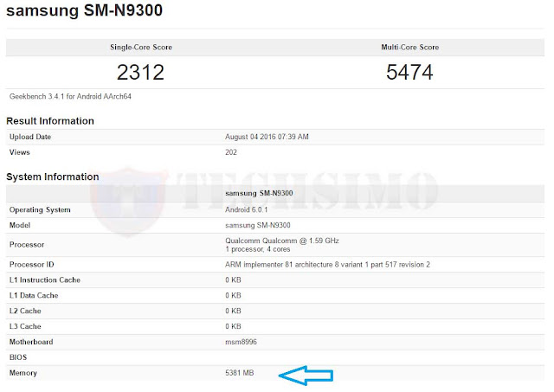This screenshot has width=554, height=392.
Task: Select the msm8996 motherboard value
Action: 241,342
